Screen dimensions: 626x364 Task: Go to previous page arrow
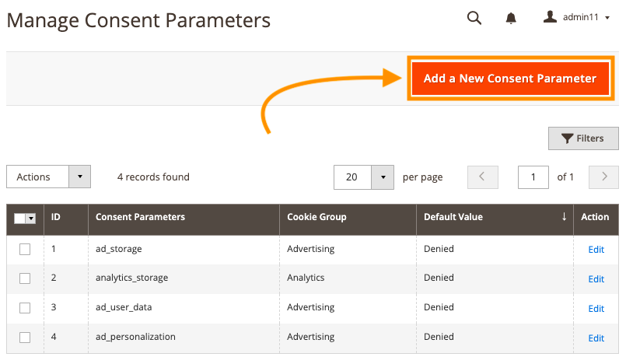483,177
